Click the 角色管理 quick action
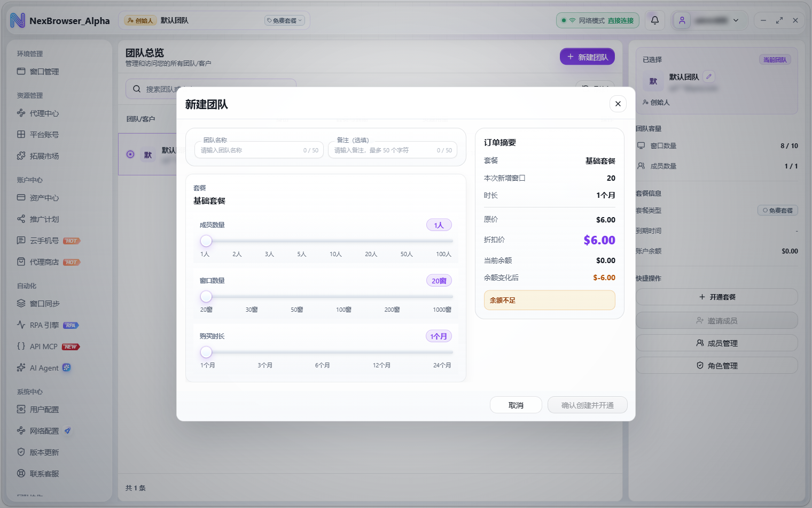812x508 pixels. click(717, 365)
